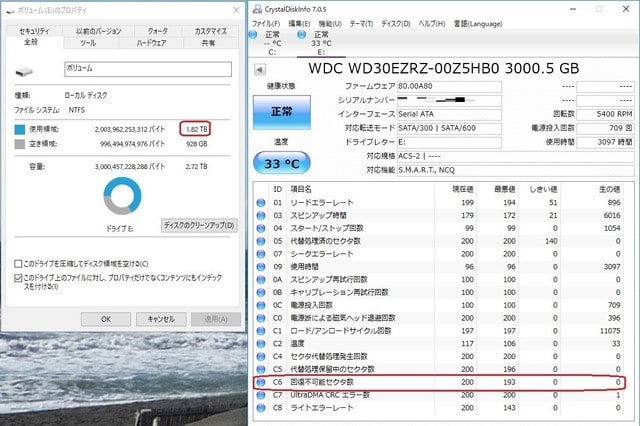Click the blue status circle for drive E:
The width and height of the screenshot is (640, 426).
[302, 35]
